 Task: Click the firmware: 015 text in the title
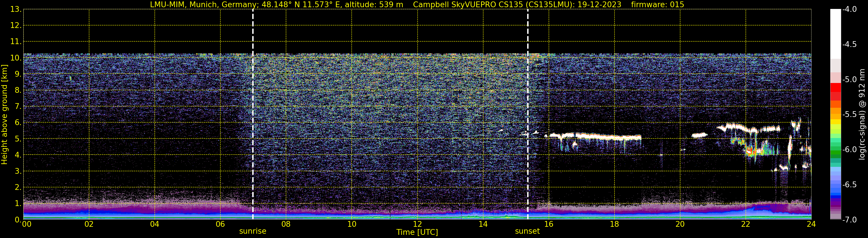[657, 4]
